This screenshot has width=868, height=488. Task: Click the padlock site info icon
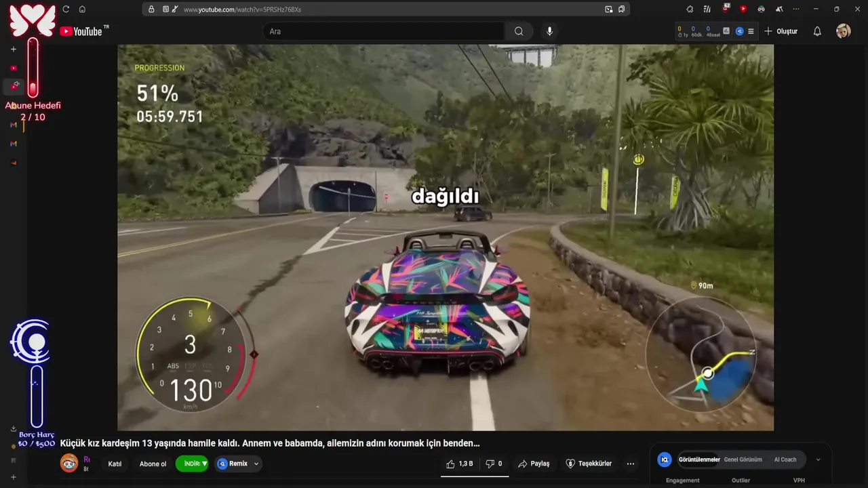coord(151,9)
